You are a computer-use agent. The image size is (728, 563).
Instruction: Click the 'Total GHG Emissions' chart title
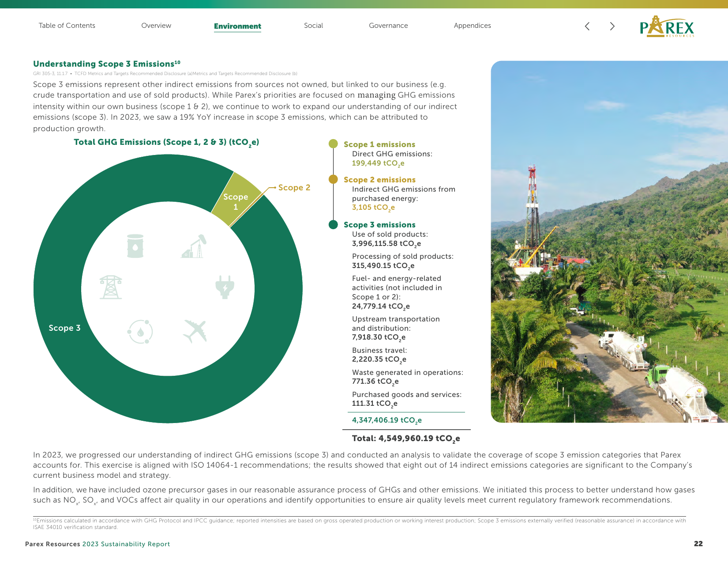tap(166, 143)
